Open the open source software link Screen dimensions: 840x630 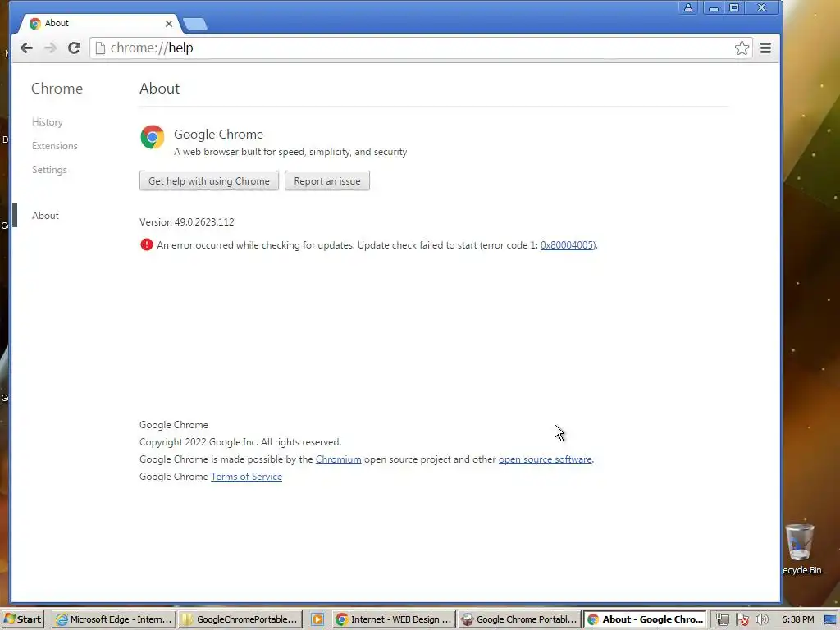coord(546,459)
